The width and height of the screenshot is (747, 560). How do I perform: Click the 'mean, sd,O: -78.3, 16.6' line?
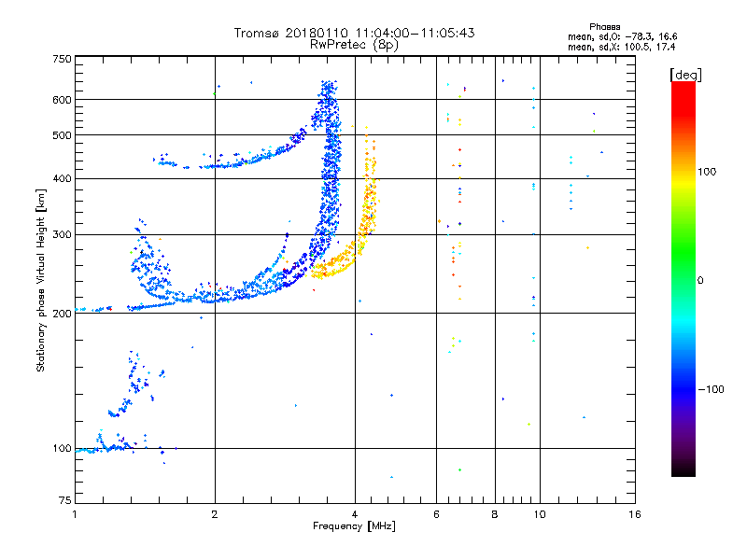pos(622,36)
